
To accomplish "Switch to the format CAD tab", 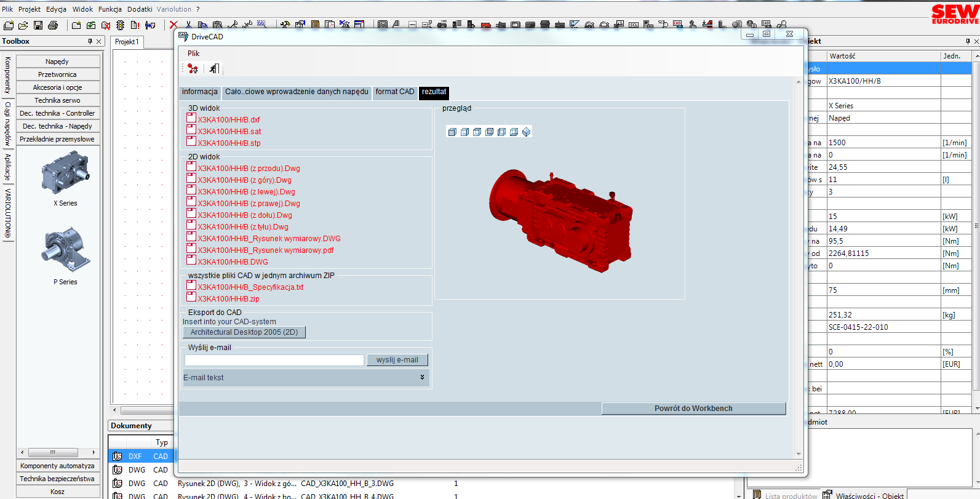I will pyautogui.click(x=395, y=92).
